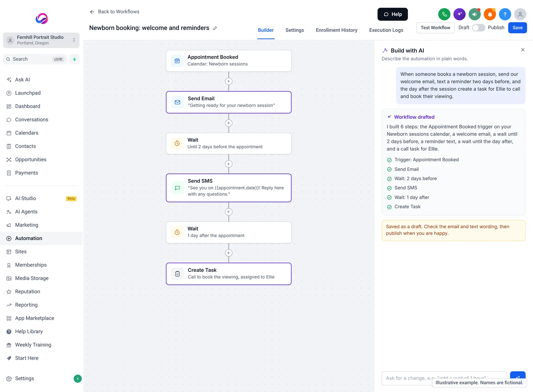The width and height of the screenshot is (533, 392).
Task: Go back to Workflows
Action: point(114,12)
